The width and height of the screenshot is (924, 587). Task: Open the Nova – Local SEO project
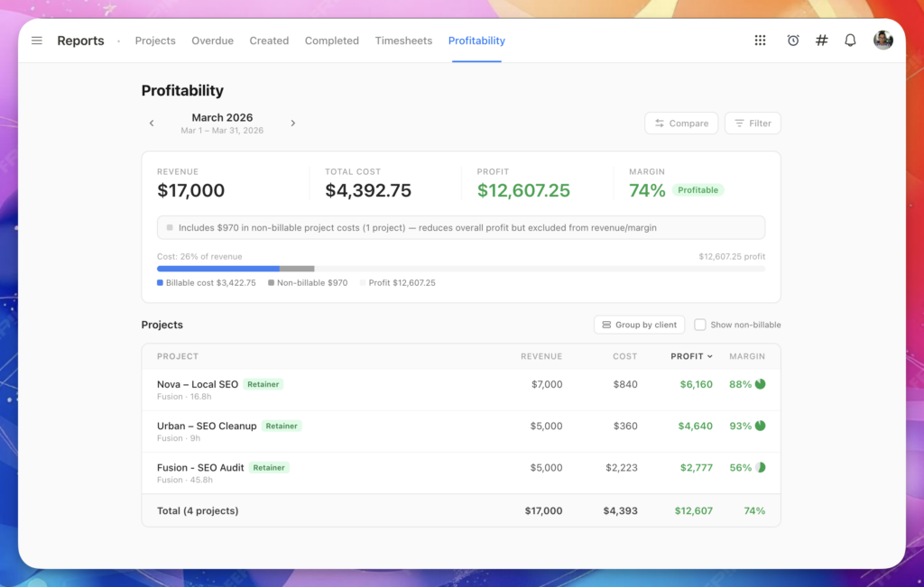click(x=198, y=384)
